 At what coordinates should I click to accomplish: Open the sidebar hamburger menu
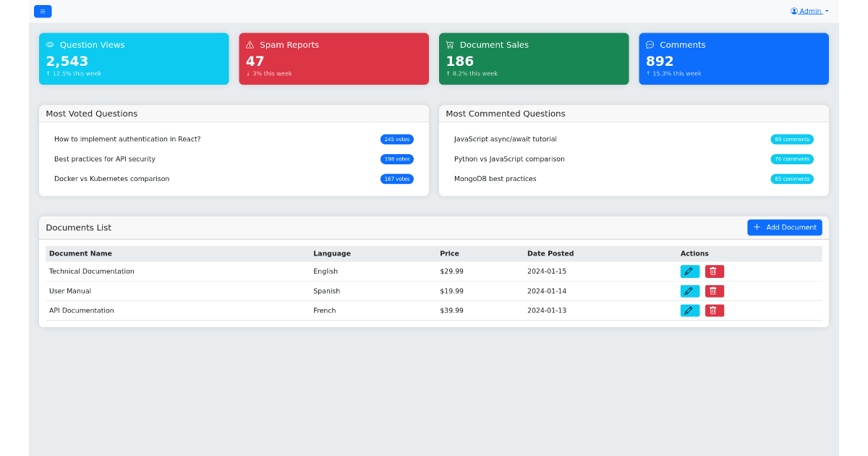[43, 11]
